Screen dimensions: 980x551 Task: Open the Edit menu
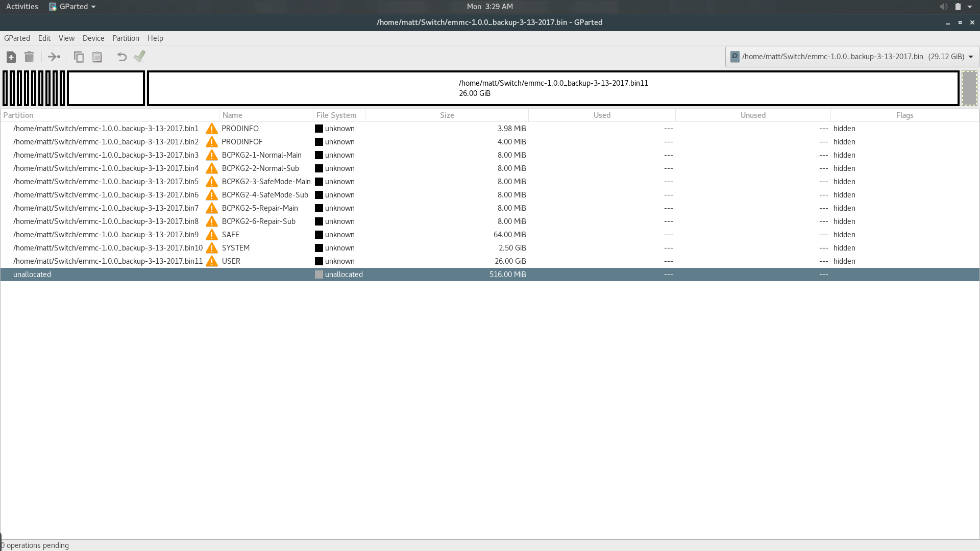[x=44, y=38]
